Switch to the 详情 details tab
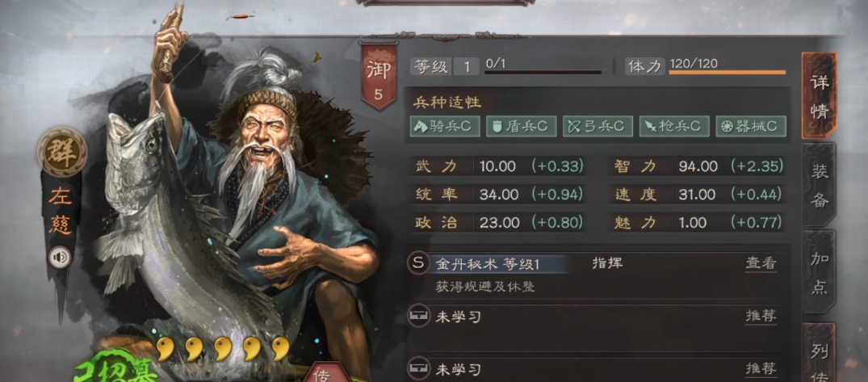The height and width of the screenshot is (382, 868). (x=819, y=95)
